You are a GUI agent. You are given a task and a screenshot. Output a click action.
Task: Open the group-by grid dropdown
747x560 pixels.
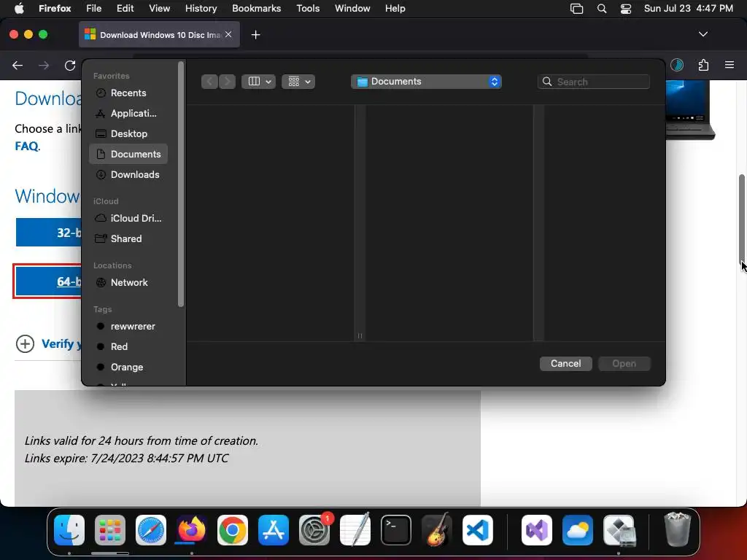[x=298, y=82]
